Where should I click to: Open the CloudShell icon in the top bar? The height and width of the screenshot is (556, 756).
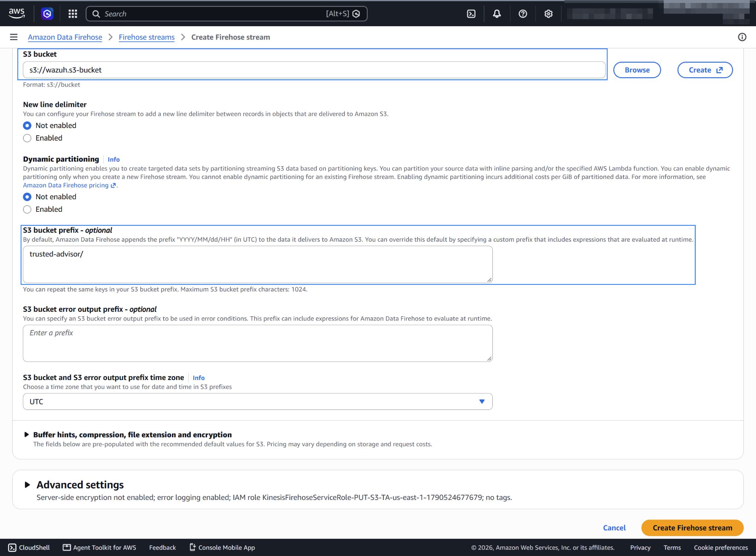point(471,14)
